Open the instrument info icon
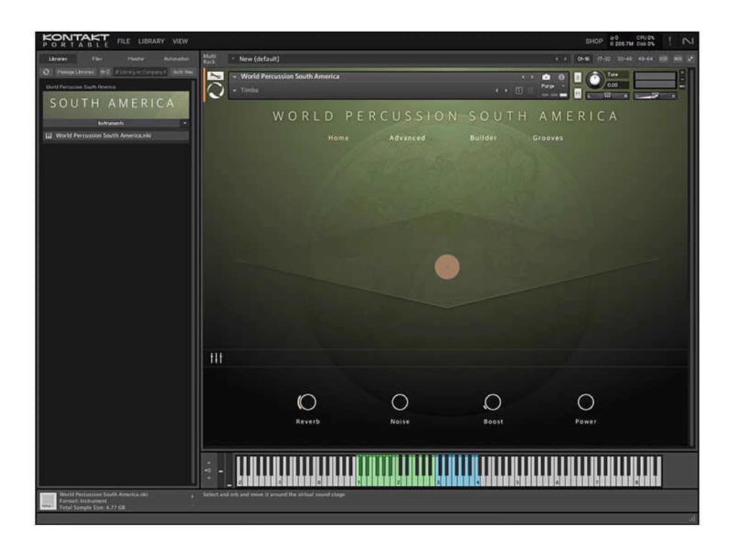Image resolution: width=731 pixels, height=560 pixels. click(561, 77)
